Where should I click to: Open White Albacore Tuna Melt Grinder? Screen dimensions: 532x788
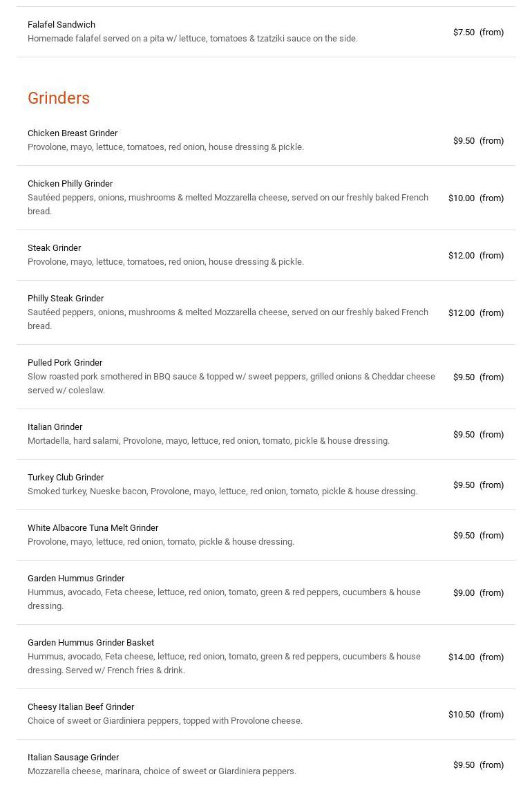[x=93, y=528]
